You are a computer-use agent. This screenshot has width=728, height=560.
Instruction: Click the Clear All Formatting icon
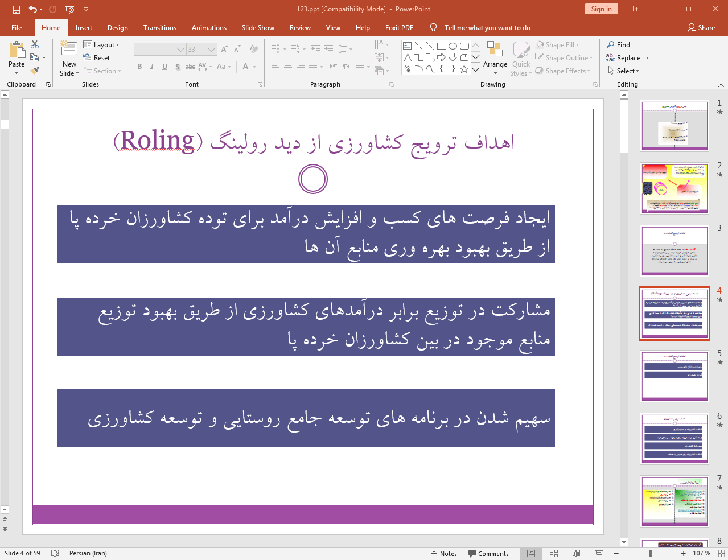point(254,50)
